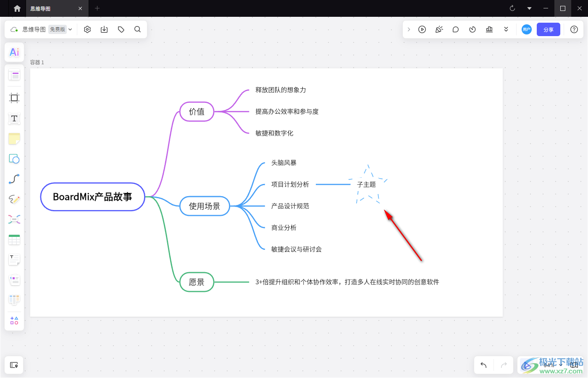Open the help question icon
Image resolution: width=588 pixels, height=378 pixels.
[x=574, y=29]
